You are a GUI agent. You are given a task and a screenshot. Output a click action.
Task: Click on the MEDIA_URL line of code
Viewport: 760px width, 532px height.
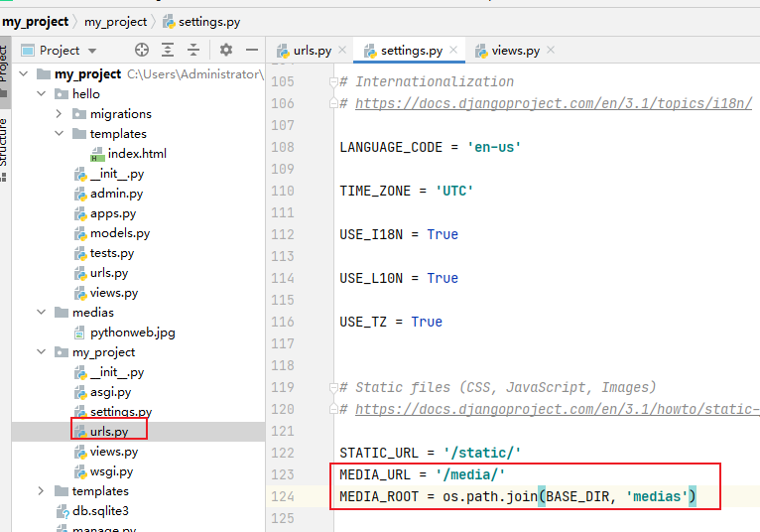pyautogui.click(x=423, y=474)
